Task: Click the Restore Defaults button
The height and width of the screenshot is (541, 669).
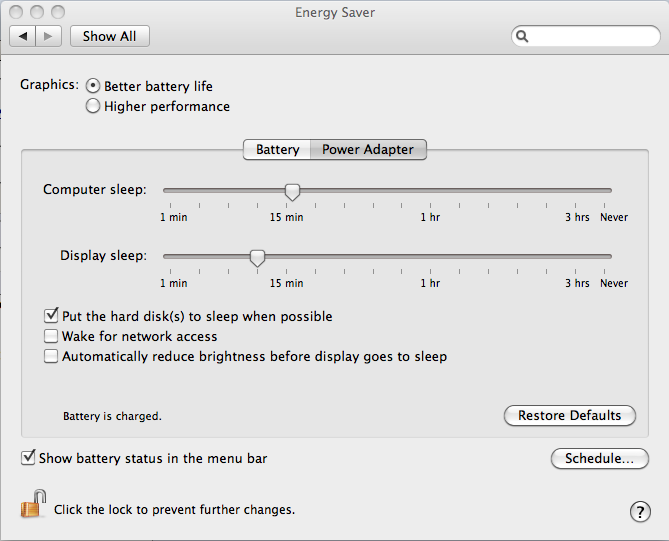Action: (x=570, y=416)
